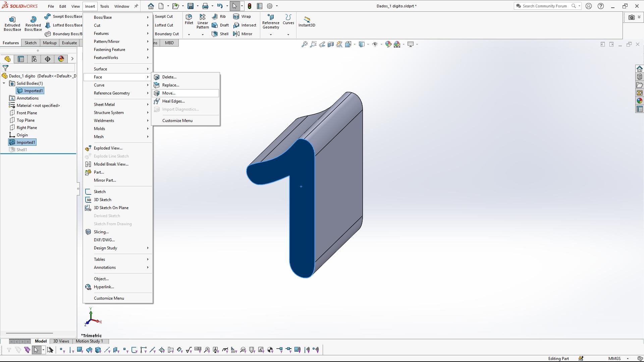Open the Curves tool

pyautogui.click(x=288, y=19)
